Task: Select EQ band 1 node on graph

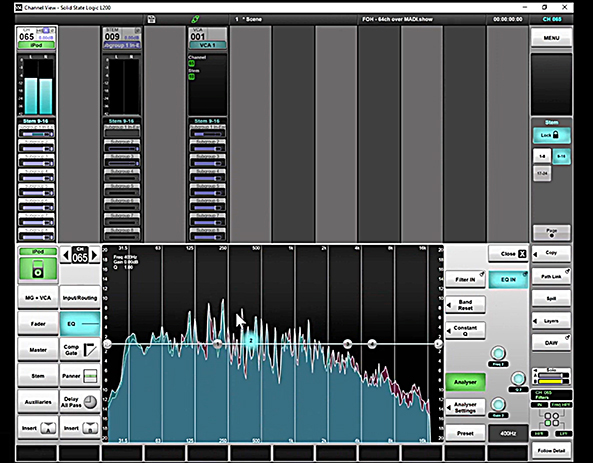Action: (x=217, y=344)
